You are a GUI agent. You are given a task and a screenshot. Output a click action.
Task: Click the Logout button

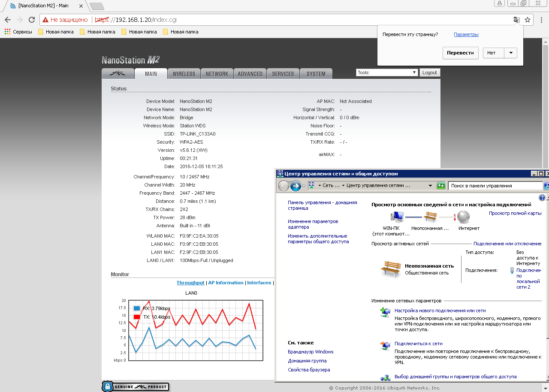[x=429, y=72]
